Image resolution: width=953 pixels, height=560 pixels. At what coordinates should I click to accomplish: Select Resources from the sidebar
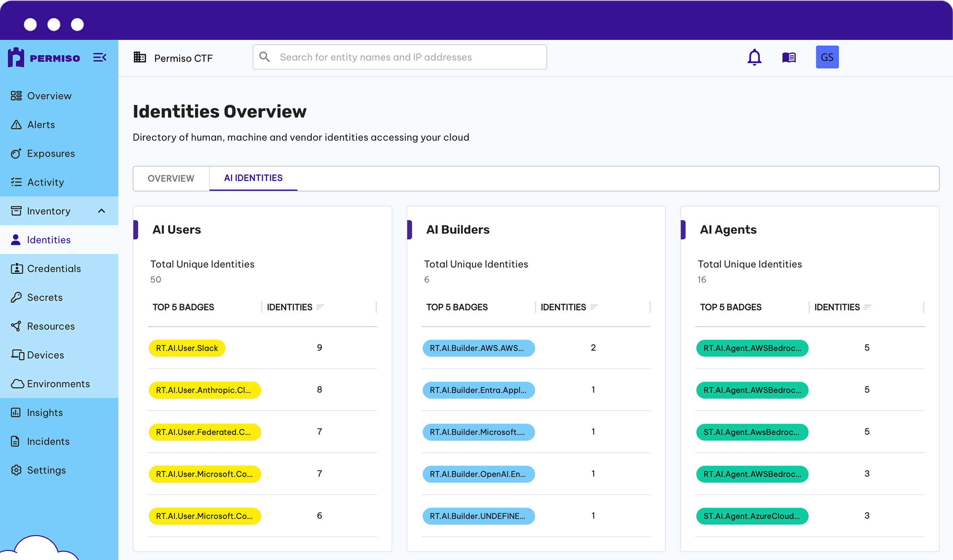coord(51,326)
